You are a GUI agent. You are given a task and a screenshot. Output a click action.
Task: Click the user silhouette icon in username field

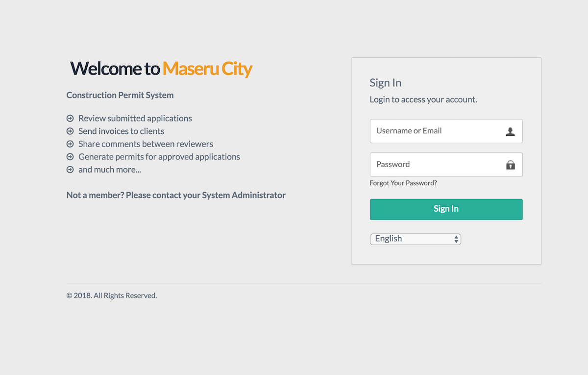pos(510,131)
